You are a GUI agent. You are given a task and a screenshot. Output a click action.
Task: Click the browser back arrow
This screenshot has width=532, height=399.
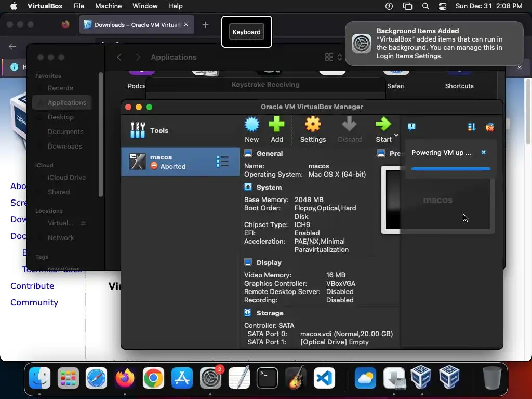click(x=12, y=46)
